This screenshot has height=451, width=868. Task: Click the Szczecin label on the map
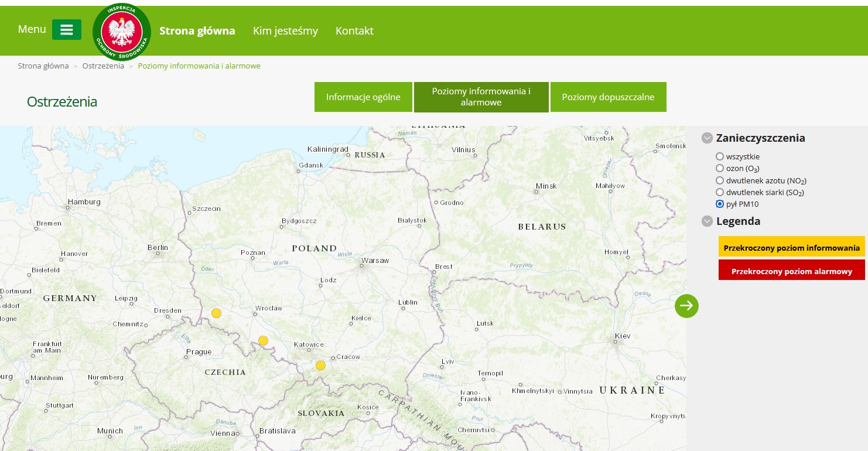pyautogui.click(x=207, y=209)
